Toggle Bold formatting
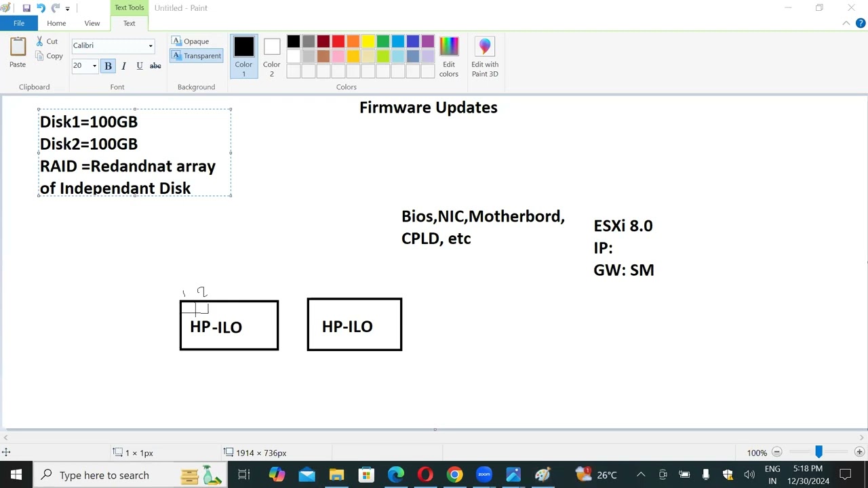The image size is (868, 488). coord(108,66)
